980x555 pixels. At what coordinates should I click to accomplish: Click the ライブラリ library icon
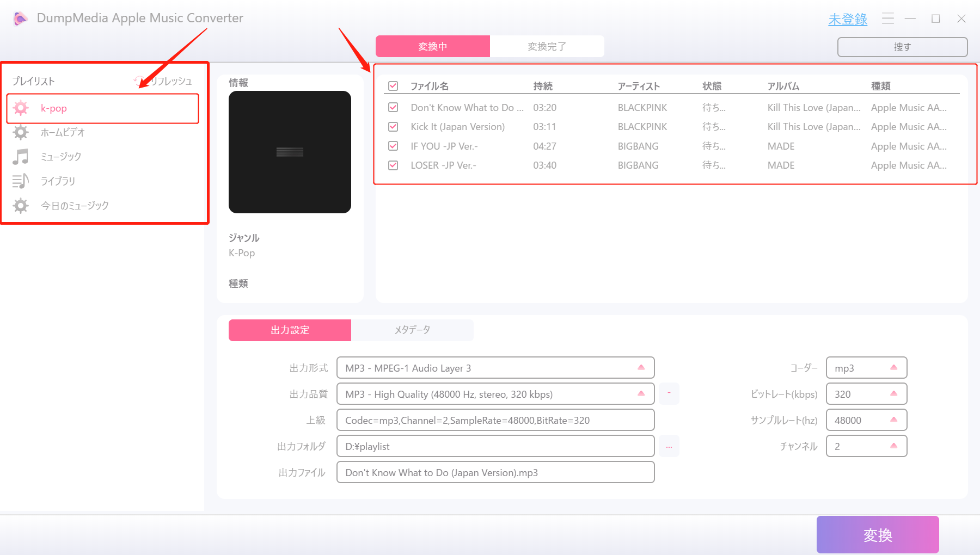click(21, 181)
